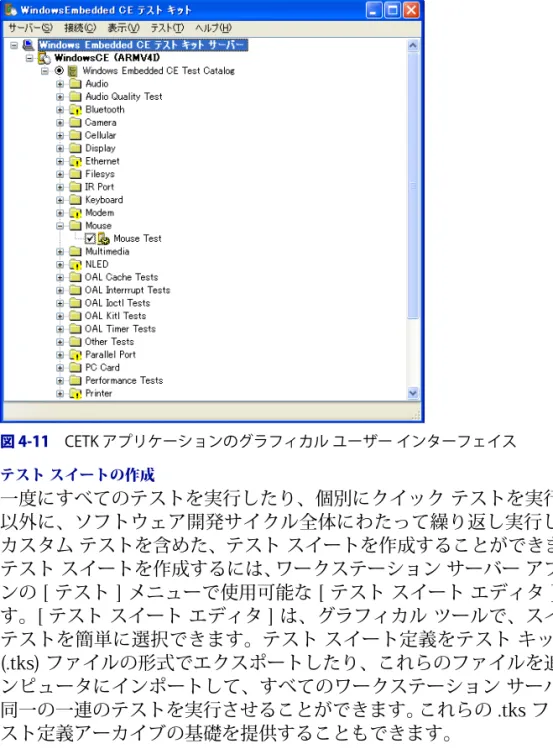Viewport: 553px width, 749px height.
Task: Minimize the test kit window
Action: click(x=373, y=10)
